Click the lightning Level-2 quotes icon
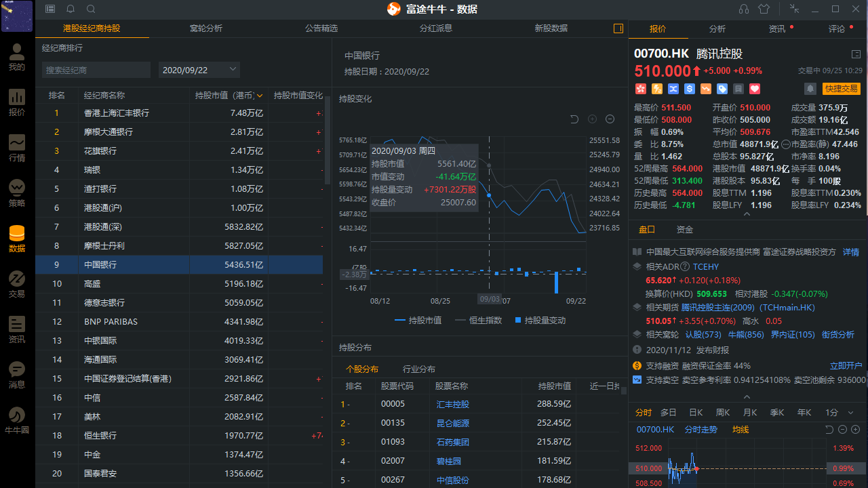Screen dimensions: 868x488 point(657,89)
